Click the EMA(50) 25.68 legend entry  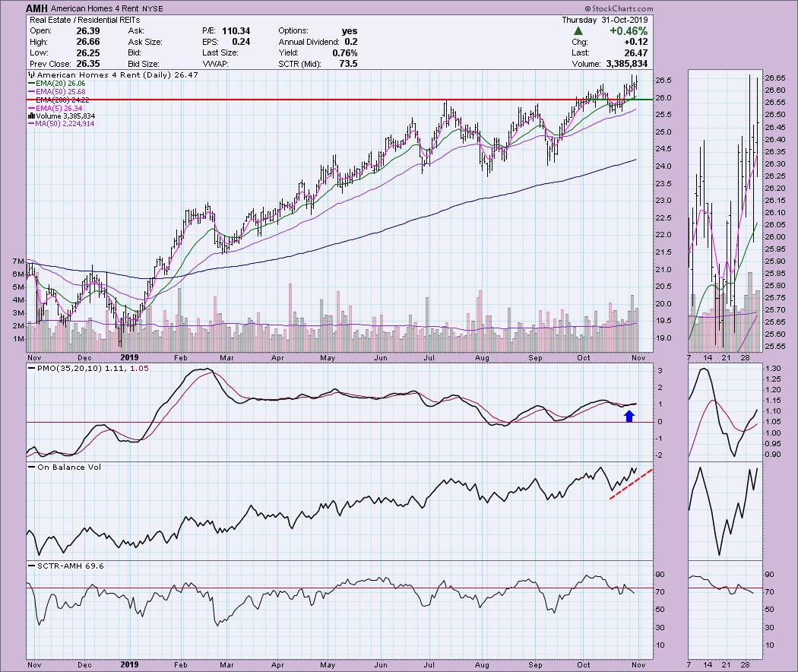pos(61,92)
